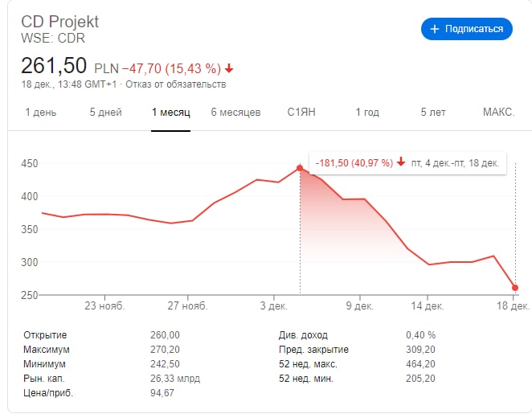Viewport: 532px width, 414px height.
Task: Select the 5 дней range tab
Action: [105, 113]
